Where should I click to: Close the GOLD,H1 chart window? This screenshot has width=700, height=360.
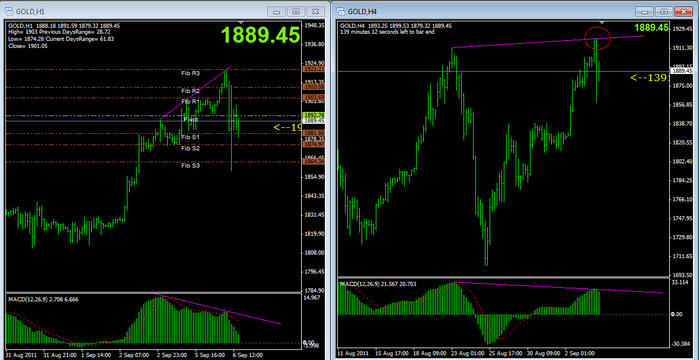316,11
